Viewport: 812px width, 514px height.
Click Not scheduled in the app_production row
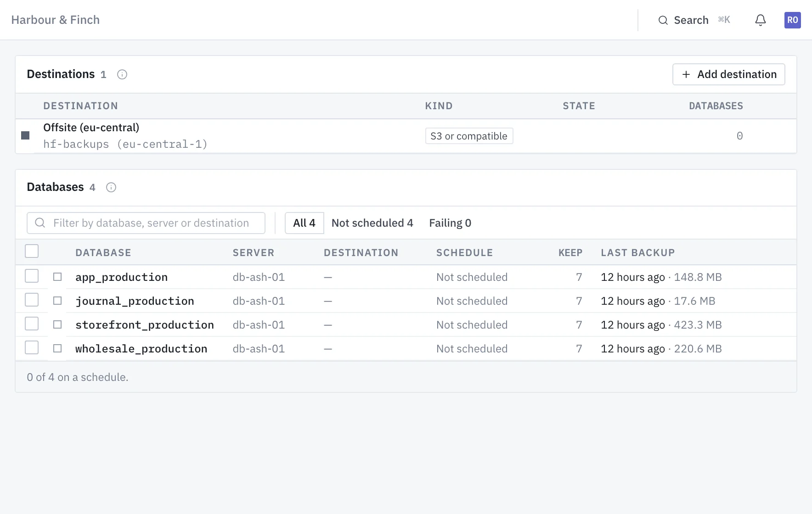[x=472, y=277]
